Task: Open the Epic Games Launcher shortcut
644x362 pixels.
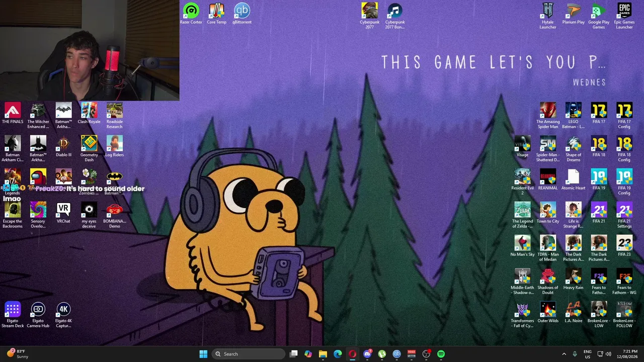Action: 624,16
